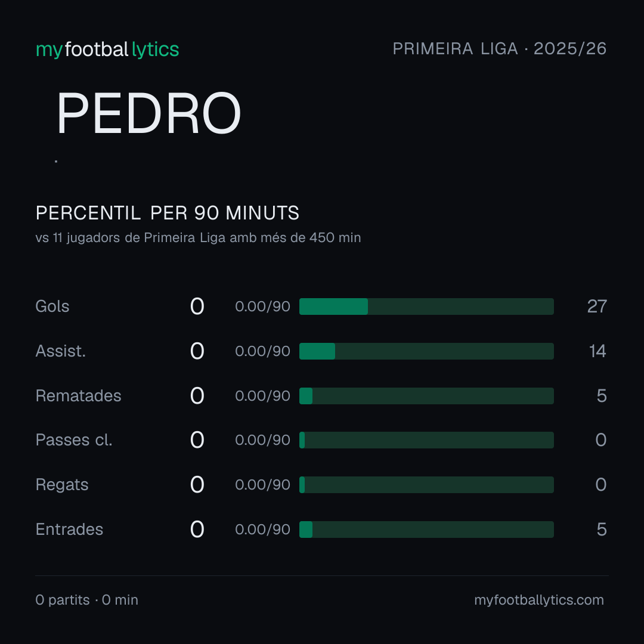Screen dimensions: 644x644
Task: Open the myfootballytics.com footer link
Action: coord(539,600)
